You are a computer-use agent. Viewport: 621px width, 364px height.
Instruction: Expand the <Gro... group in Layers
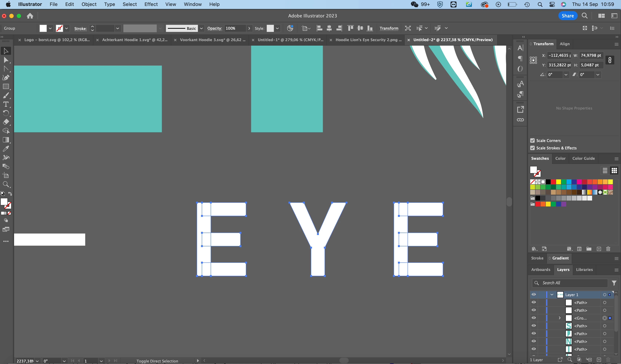click(560, 318)
